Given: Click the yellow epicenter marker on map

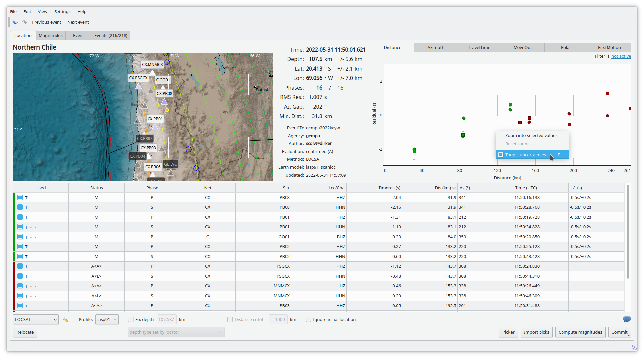Looking at the screenshot, I should 167,110.
